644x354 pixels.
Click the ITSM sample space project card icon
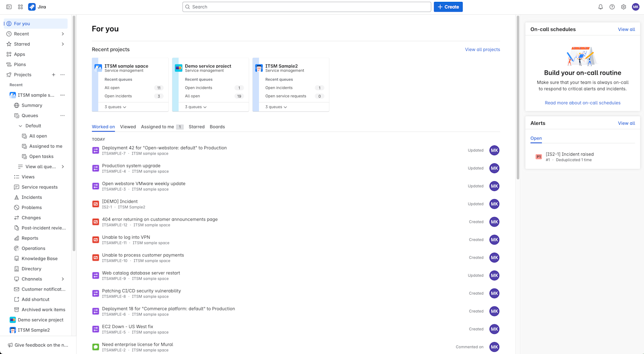pyautogui.click(x=98, y=68)
